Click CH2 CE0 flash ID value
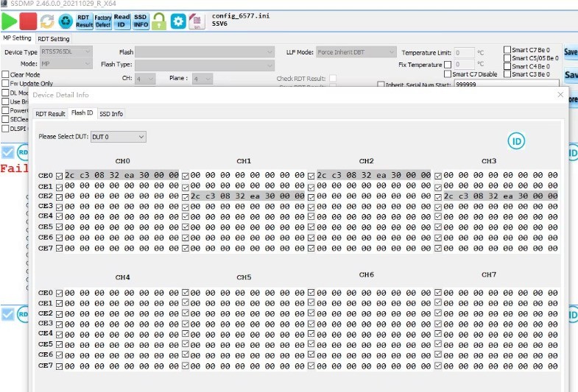Screen dimensions: 578x392 coord(373,175)
